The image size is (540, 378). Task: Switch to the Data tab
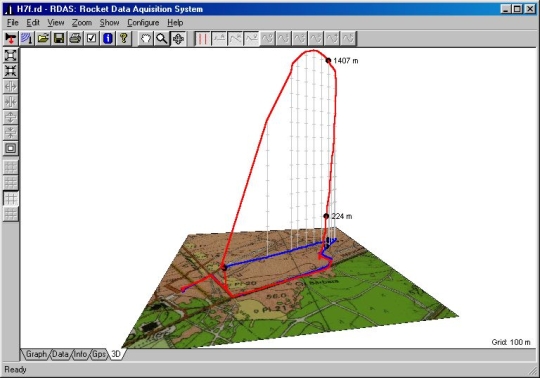coord(60,354)
